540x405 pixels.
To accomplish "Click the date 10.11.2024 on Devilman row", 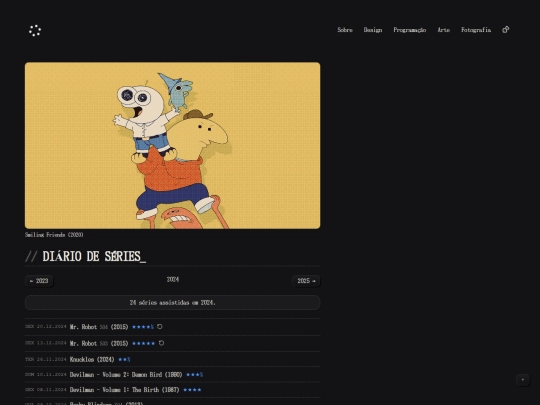I will click(x=51, y=374).
